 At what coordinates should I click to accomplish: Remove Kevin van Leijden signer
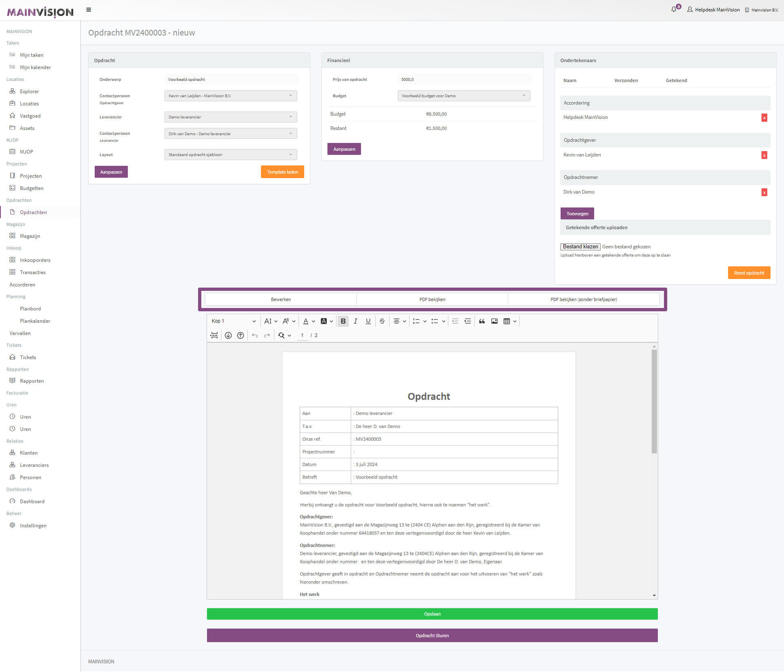pyautogui.click(x=764, y=155)
